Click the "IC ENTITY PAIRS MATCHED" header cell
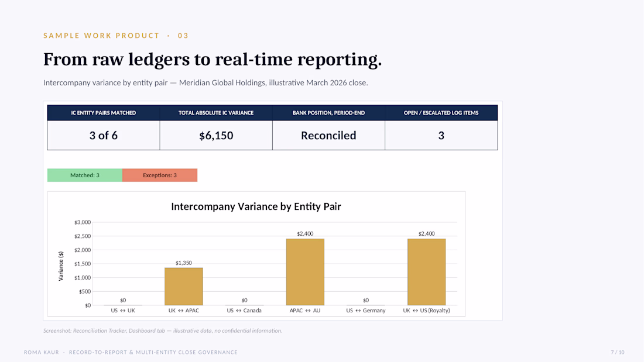This screenshot has width=644, height=362. [104, 113]
